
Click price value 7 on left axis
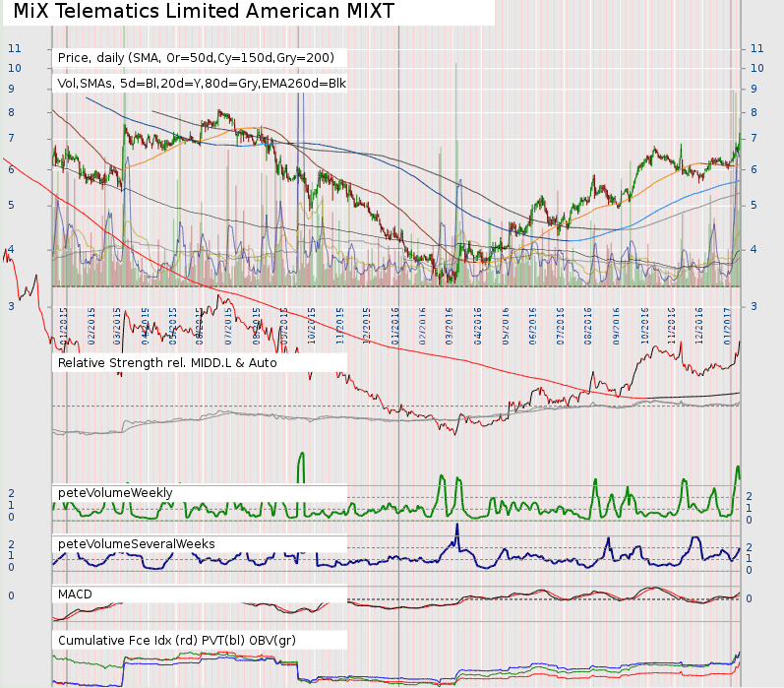point(11,138)
